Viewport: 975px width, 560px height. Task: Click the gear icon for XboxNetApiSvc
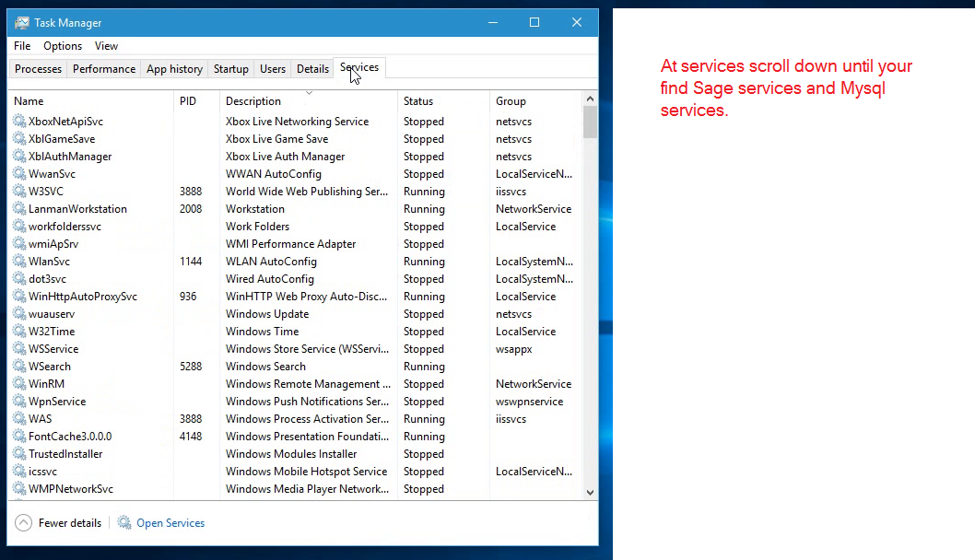point(19,122)
